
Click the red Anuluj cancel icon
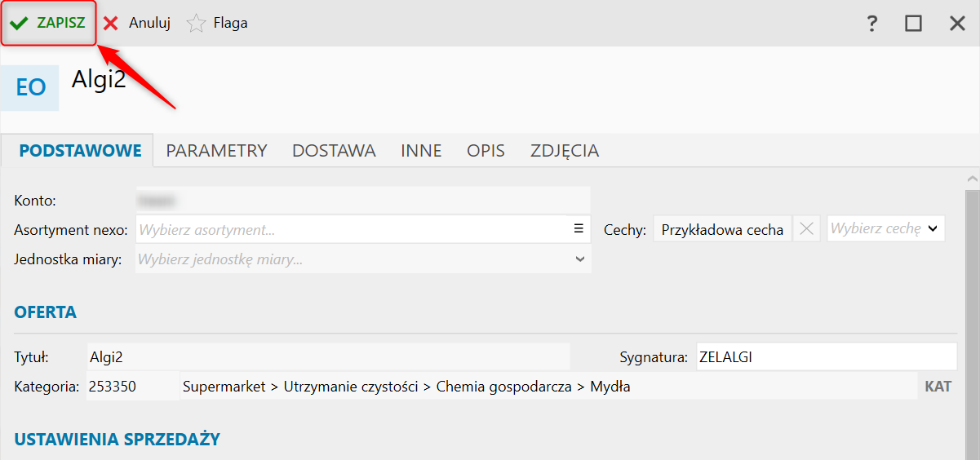click(x=111, y=24)
